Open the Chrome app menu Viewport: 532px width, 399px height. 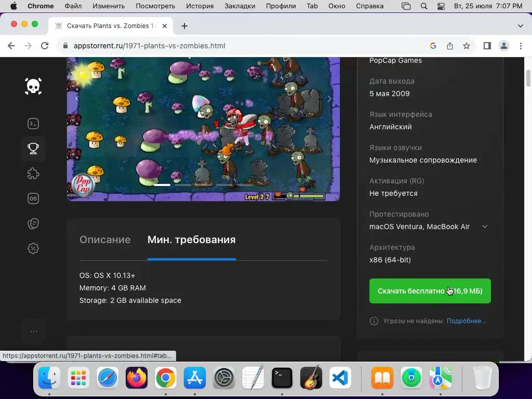[x=41, y=6]
